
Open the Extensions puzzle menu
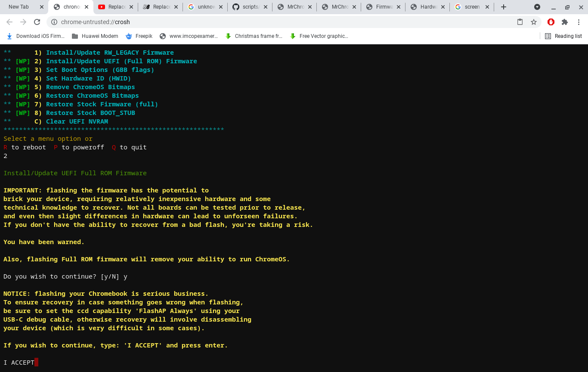565,22
